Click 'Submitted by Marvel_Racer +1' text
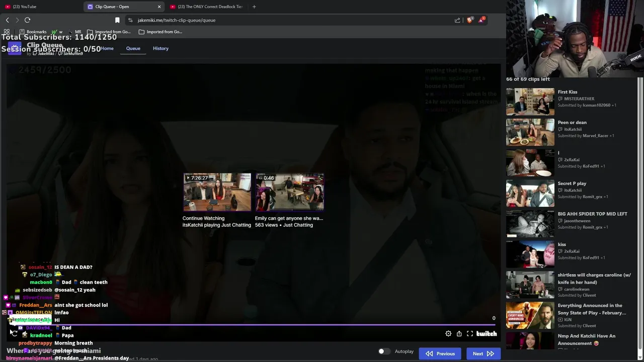This screenshot has width=644, height=362. click(x=586, y=136)
